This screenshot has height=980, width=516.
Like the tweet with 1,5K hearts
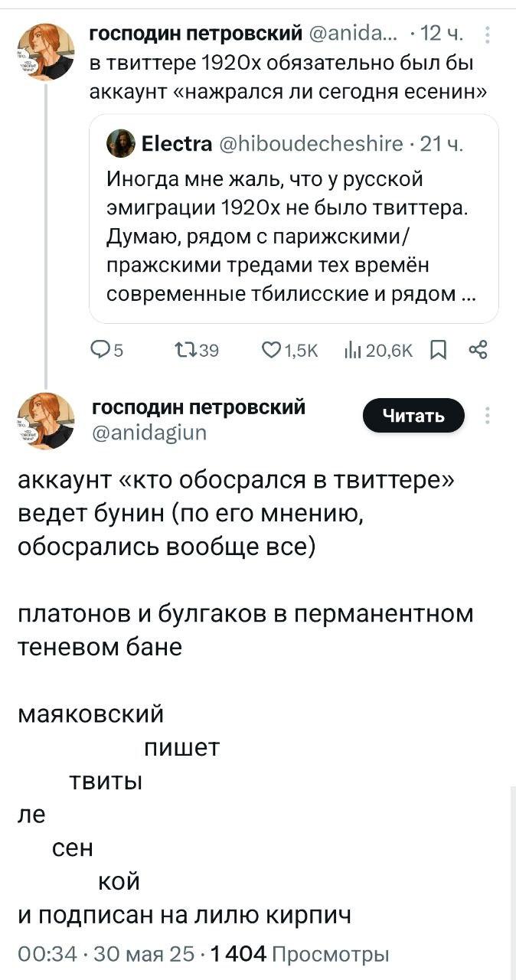point(272,351)
